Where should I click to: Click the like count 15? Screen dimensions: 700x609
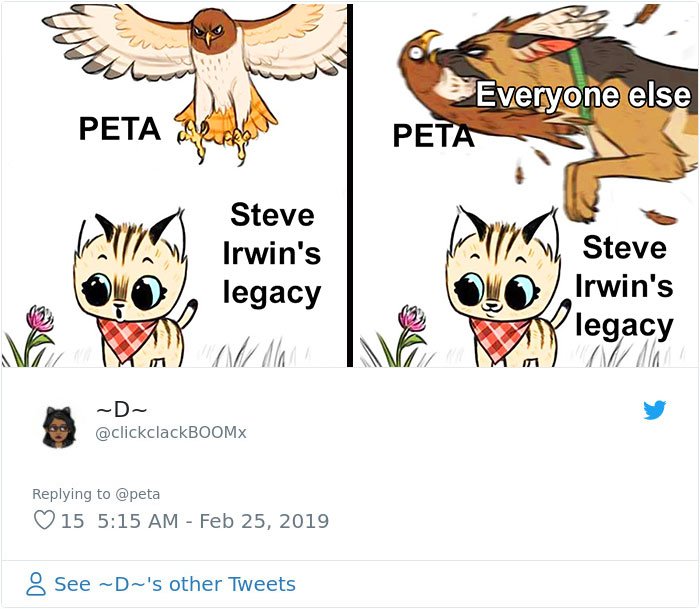[72, 521]
